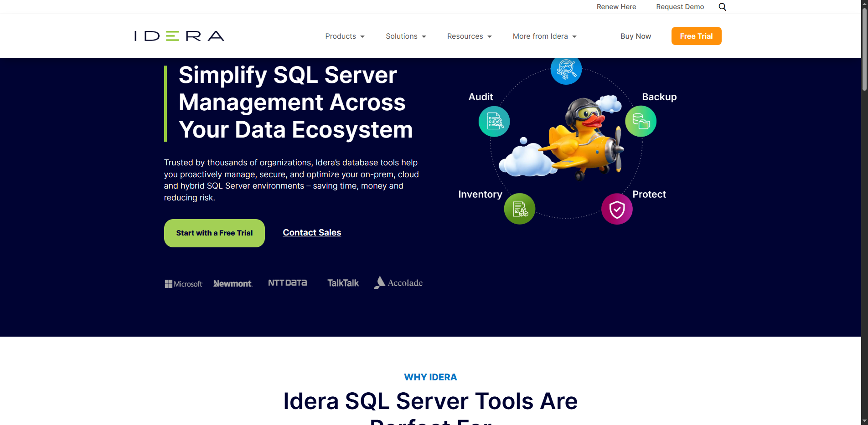This screenshot has width=868, height=425.
Task: Click the Audit label text
Action: (x=480, y=97)
